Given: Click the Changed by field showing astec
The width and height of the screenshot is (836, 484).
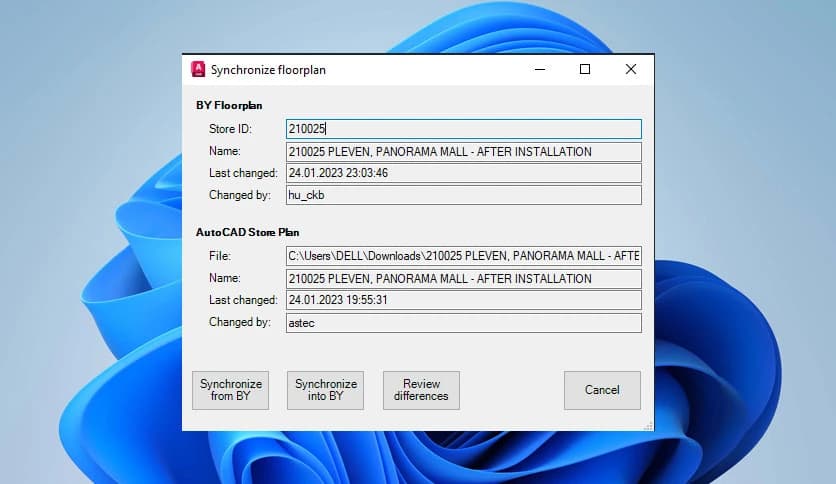Looking at the screenshot, I should point(463,323).
